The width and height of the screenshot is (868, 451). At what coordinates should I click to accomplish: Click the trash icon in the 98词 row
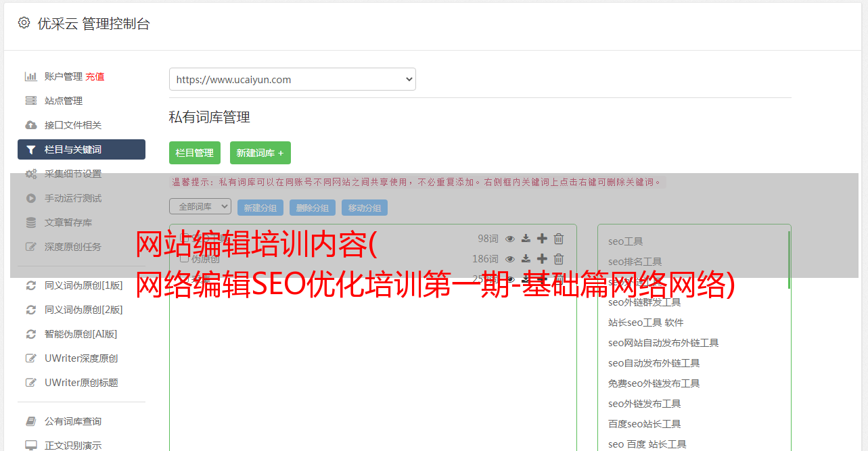point(559,239)
